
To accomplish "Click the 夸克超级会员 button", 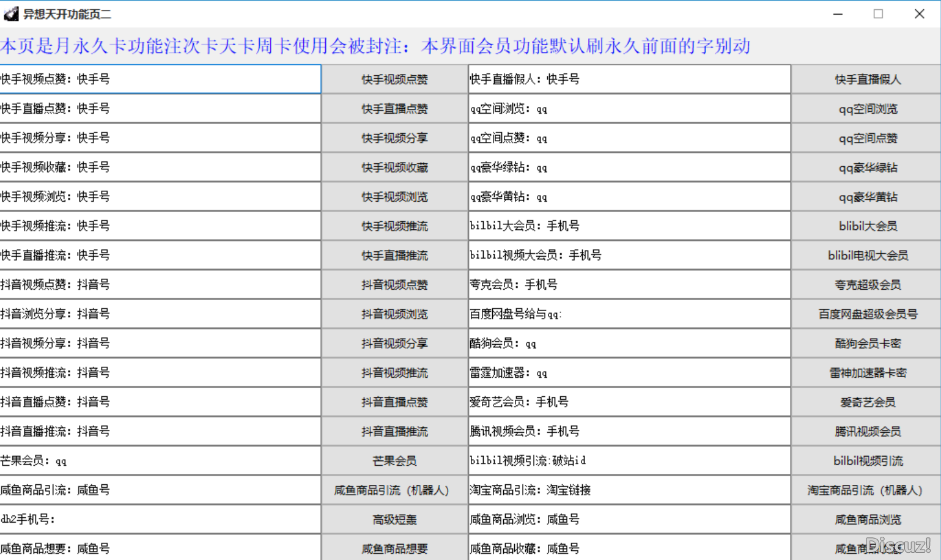I will click(866, 285).
